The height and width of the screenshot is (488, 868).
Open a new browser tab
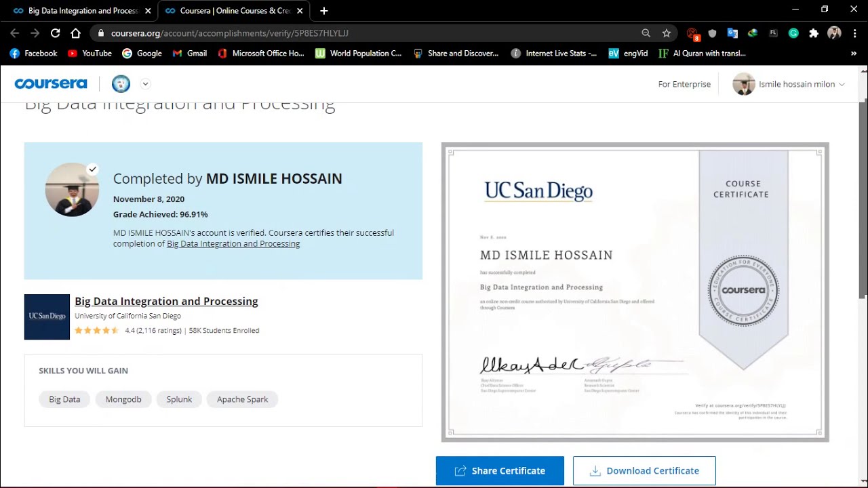(x=323, y=11)
